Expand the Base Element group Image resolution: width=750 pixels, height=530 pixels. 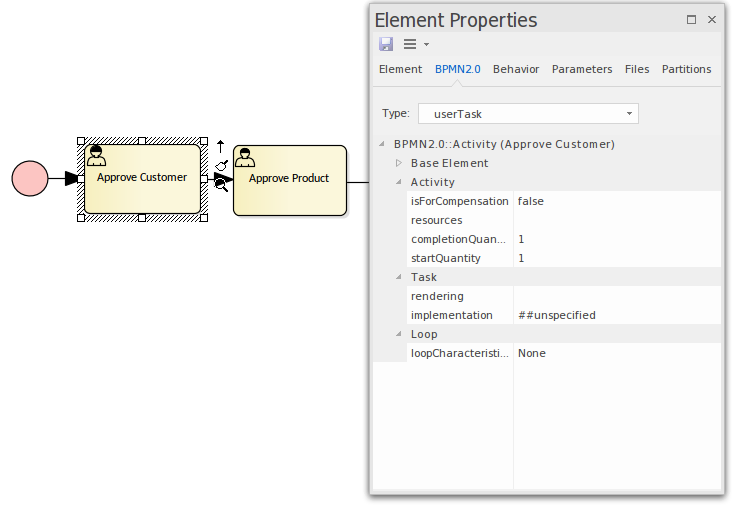pyautogui.click(x=398, y=163)
